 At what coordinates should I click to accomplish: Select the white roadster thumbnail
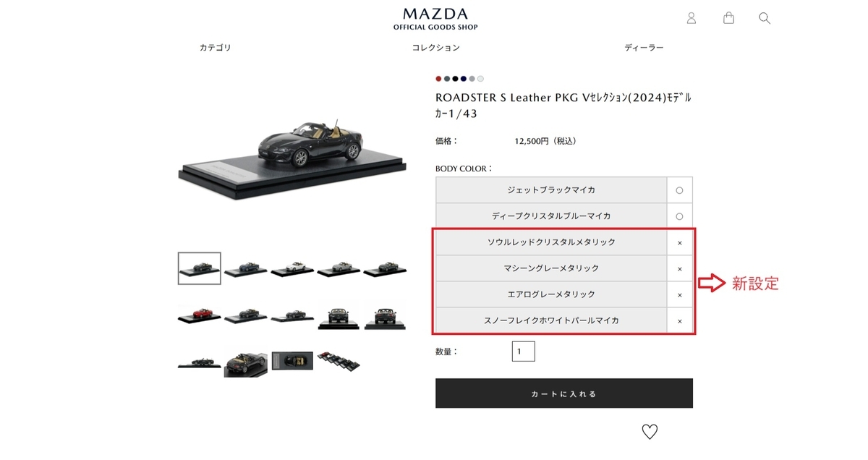click(x=292, y=268)
